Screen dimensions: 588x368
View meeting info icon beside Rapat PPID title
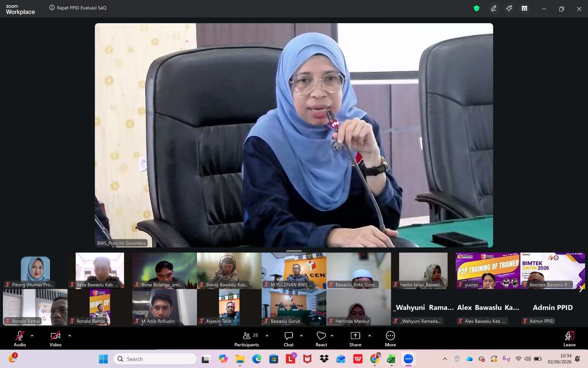[x=52, y=8]
